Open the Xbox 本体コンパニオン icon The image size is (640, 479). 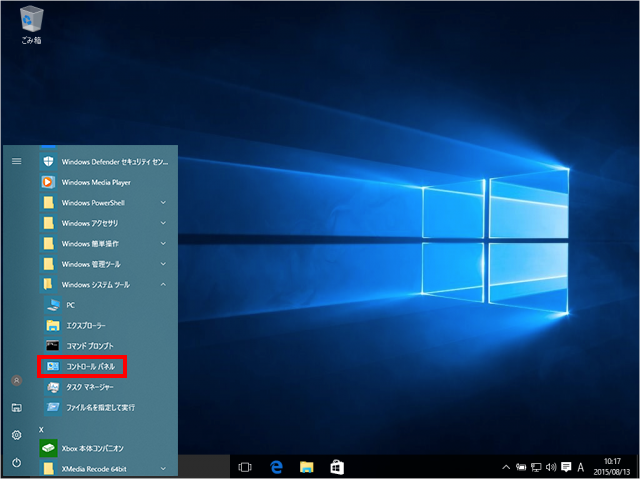coord(48,448)
